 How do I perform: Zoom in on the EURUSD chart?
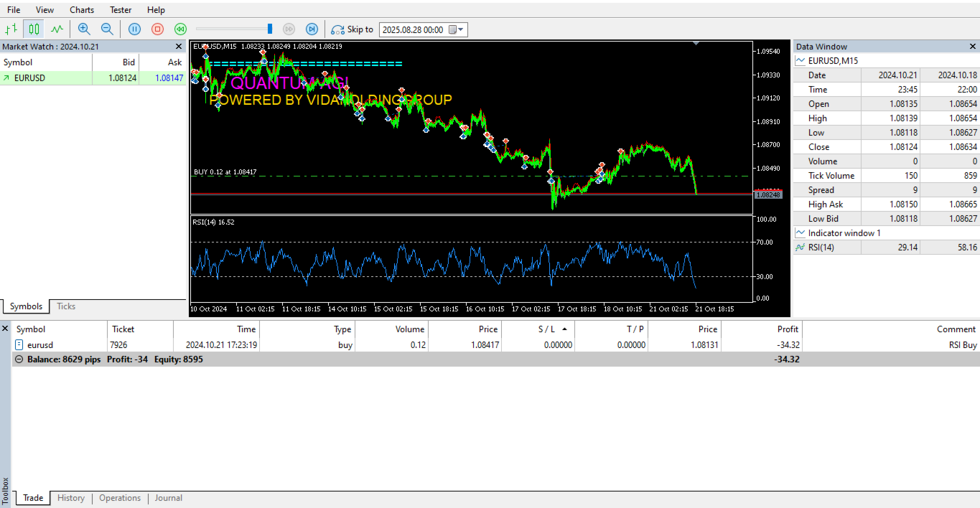[85, 29]
